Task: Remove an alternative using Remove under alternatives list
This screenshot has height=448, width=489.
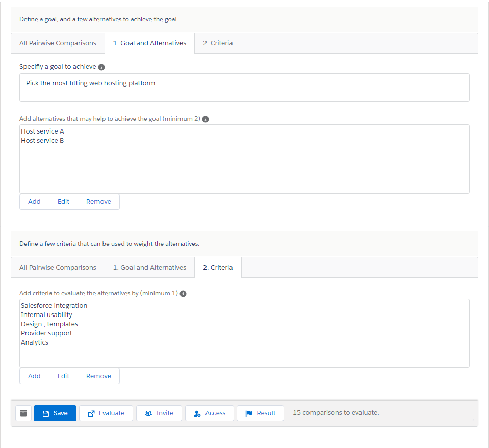Action: (98, 202)
